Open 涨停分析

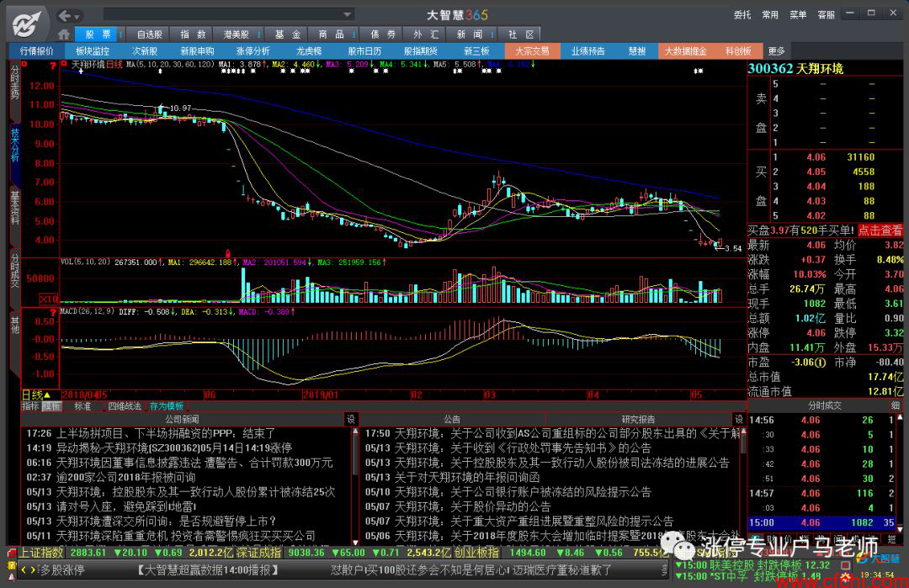252,51
